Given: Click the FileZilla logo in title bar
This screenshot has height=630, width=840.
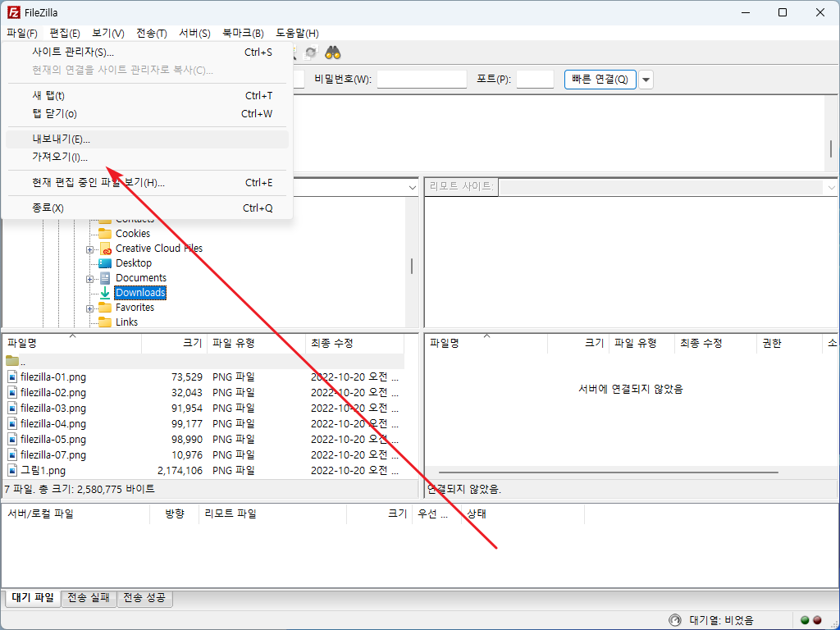Looking at the screenshot, I should [13, 12].
